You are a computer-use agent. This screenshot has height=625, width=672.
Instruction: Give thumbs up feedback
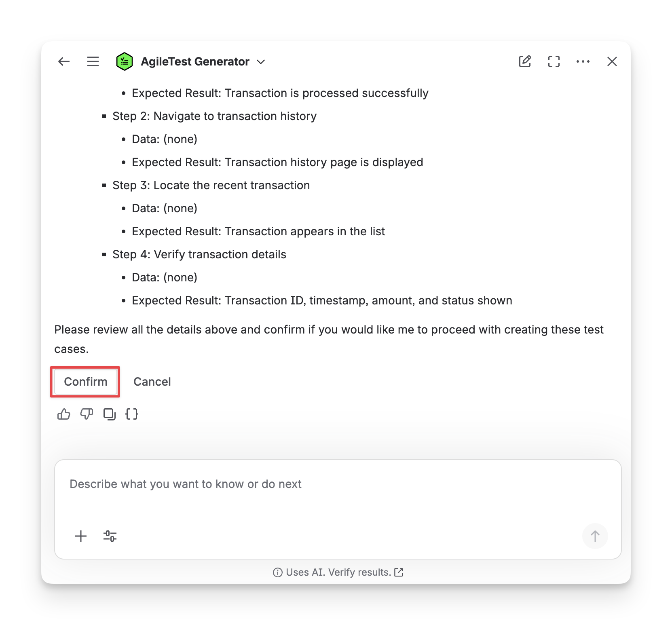click(x=64, y=414)
